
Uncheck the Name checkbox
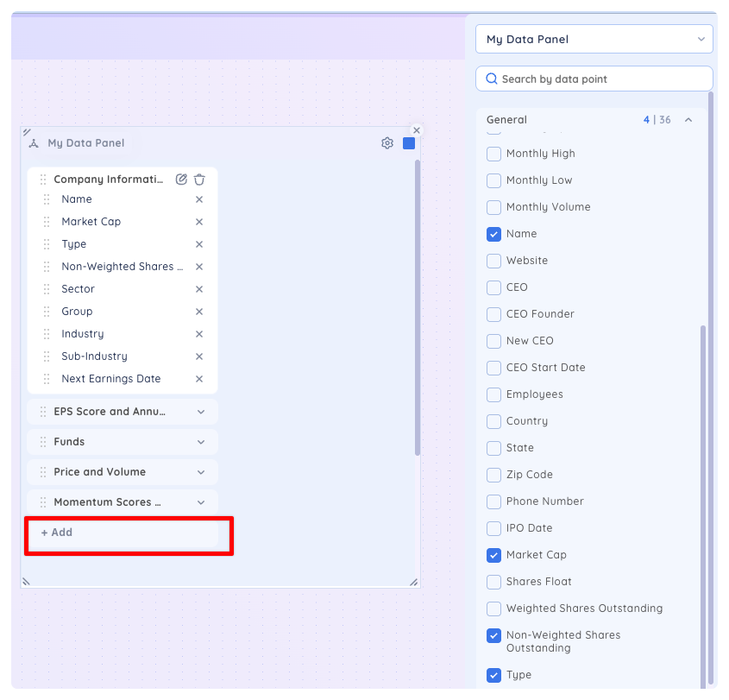pyautogui.click(x=493, y=234)
